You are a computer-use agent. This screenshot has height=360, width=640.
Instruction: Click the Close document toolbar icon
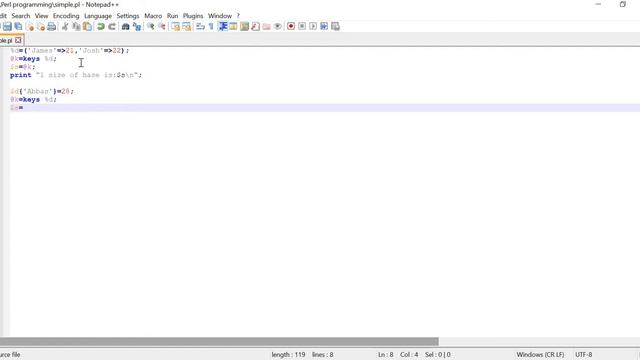pos(30,27)
